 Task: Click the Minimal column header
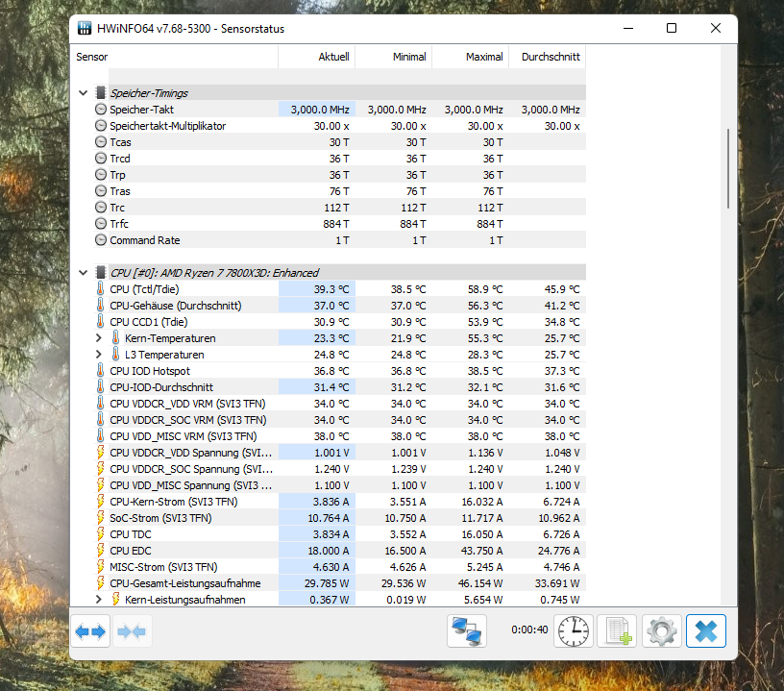click(394, 57)
